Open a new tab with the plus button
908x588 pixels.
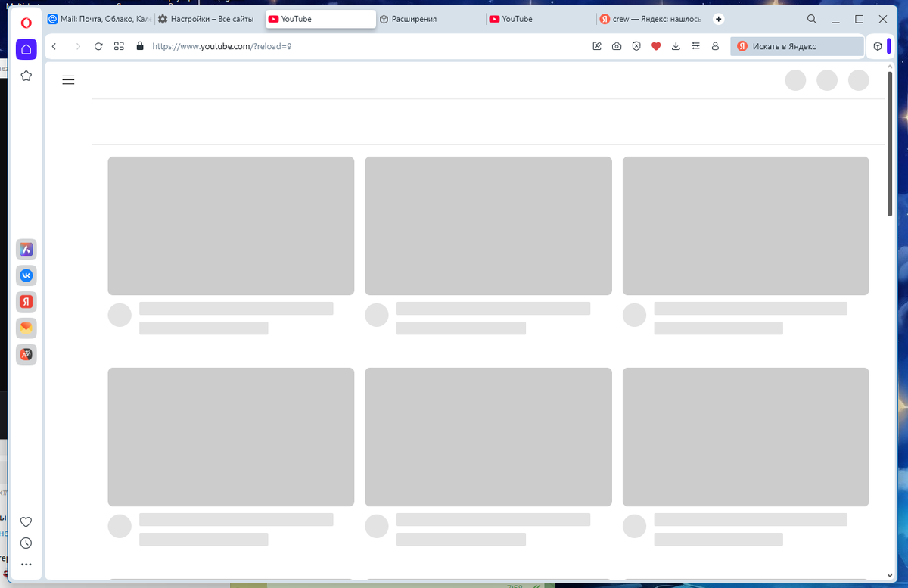[718, 19]
